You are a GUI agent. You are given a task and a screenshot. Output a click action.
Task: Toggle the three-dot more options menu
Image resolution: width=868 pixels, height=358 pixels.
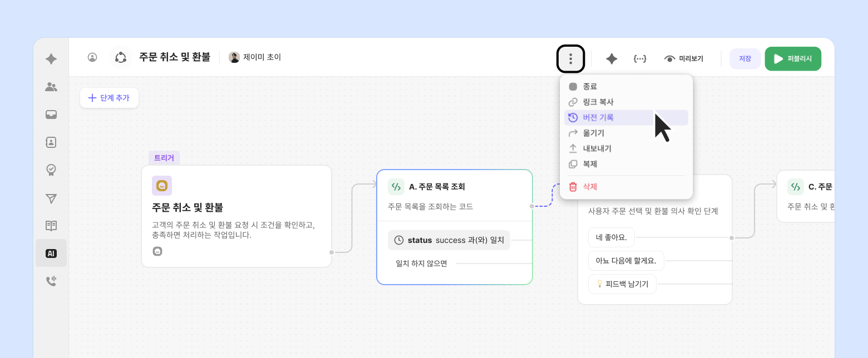coord(570,59)
